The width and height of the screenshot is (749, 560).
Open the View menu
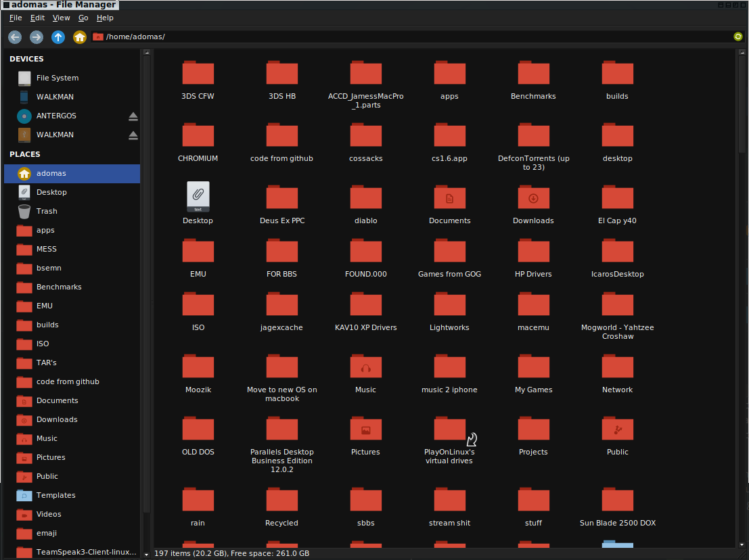[x=61, y=18]
